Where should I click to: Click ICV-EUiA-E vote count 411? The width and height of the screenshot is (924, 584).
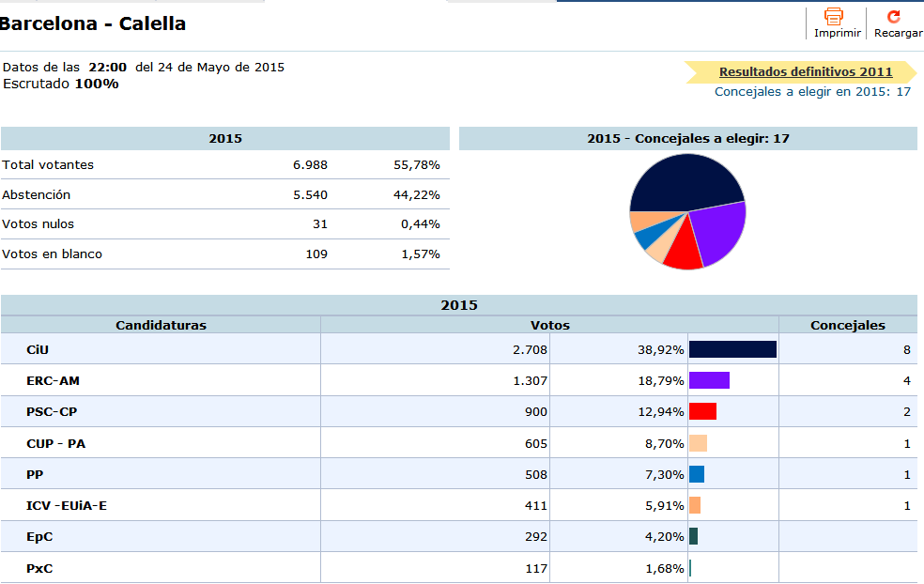tap(536, 506)
